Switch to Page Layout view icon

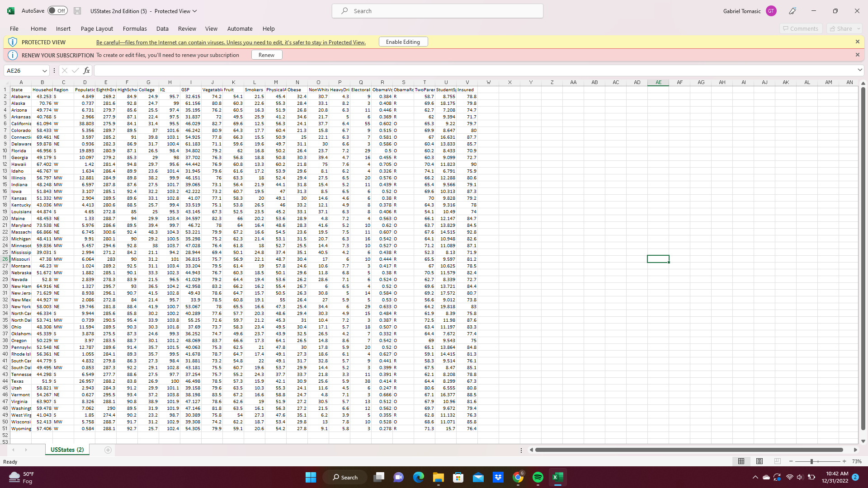coord(759,461)
